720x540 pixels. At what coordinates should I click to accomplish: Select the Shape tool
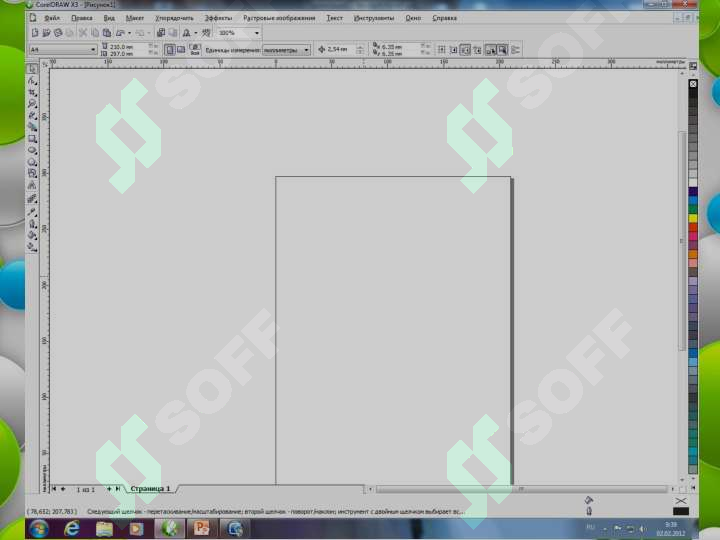click(32, 81)
